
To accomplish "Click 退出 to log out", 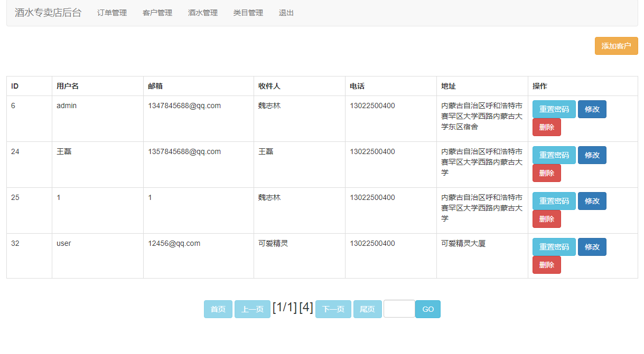I will click(x=285, y=13).
